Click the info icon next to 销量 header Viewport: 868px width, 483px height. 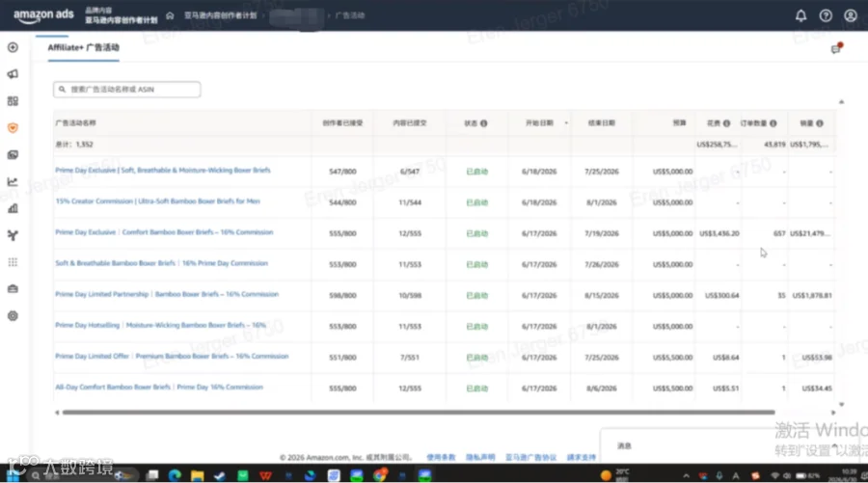819,123
